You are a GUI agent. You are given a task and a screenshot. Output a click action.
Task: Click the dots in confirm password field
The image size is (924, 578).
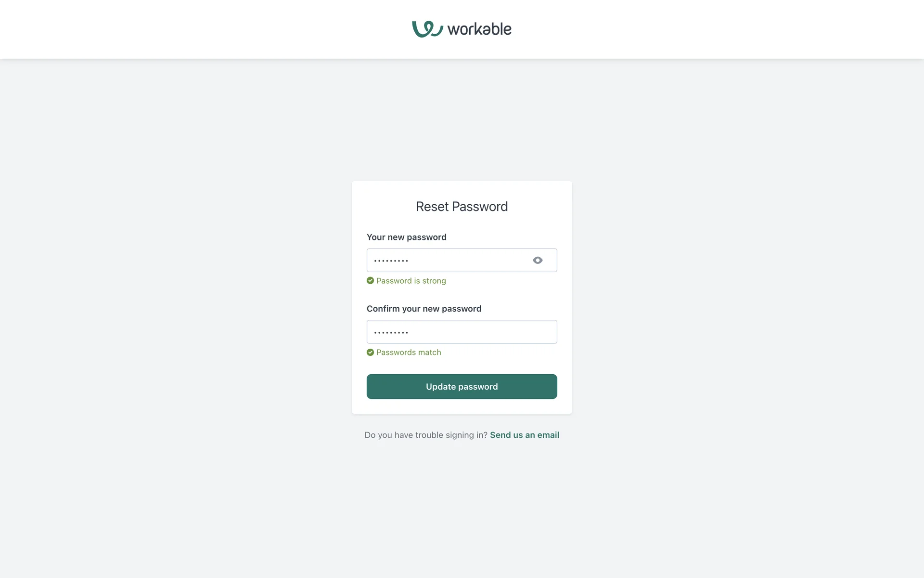pyautogui.click(x=391, y=332)
